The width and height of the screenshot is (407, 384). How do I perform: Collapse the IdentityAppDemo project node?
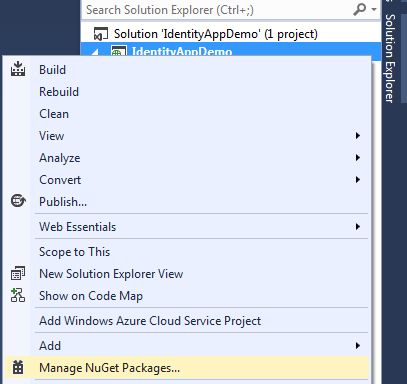point(95,52)
